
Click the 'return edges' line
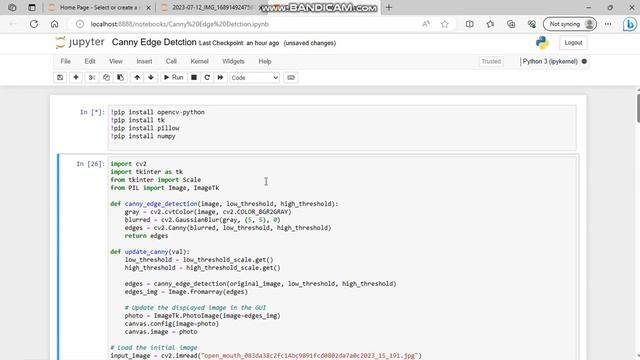(x=146, y=236)
